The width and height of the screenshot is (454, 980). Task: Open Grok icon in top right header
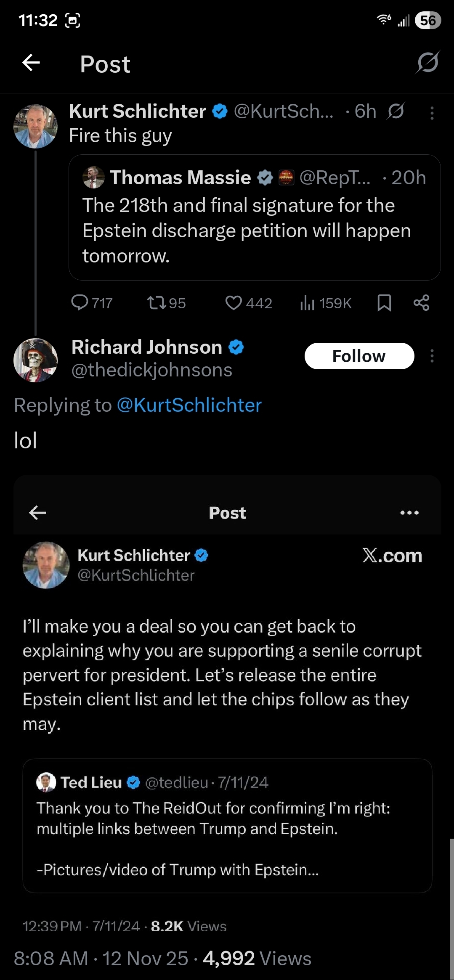coord(428,63)
